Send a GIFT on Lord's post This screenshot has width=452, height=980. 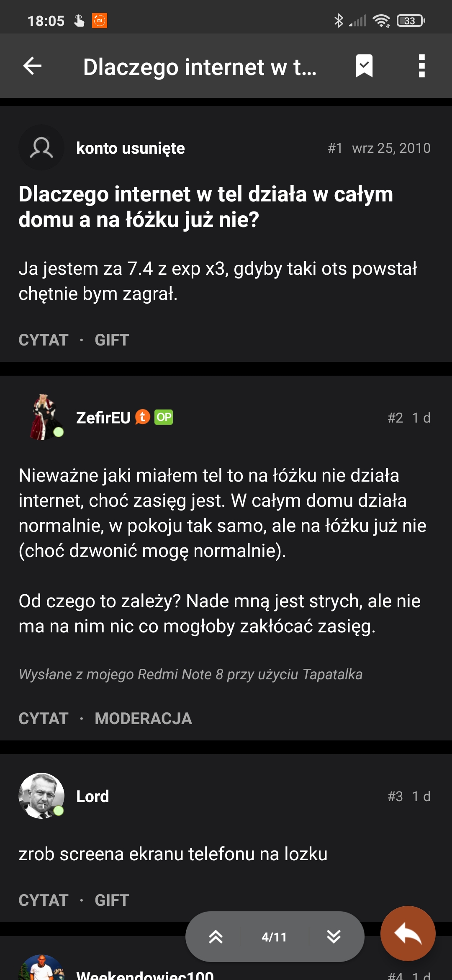coord(112,900)
